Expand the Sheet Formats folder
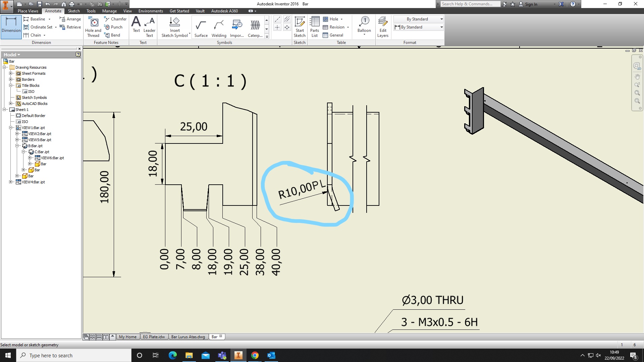Screen dimensions: 644x362 coord(11,73)
